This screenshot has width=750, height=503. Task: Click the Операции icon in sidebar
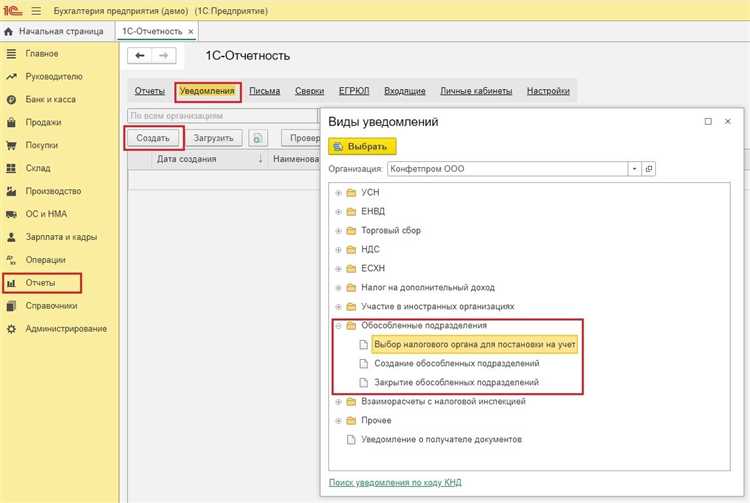point(11,260)
